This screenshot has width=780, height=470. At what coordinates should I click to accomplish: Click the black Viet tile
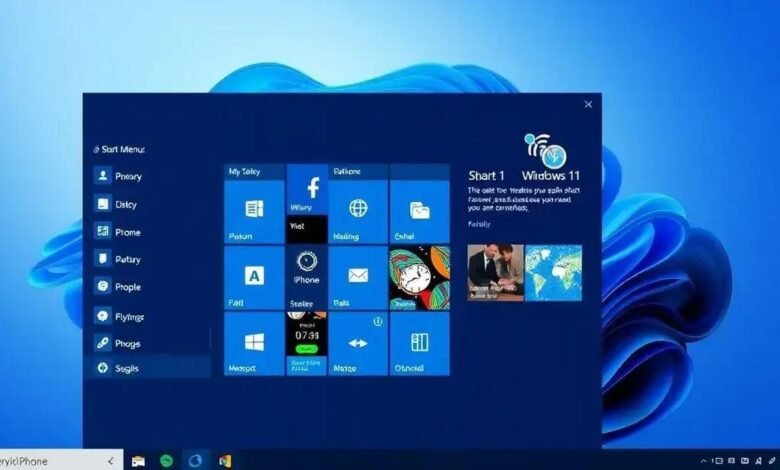point(307,229)
